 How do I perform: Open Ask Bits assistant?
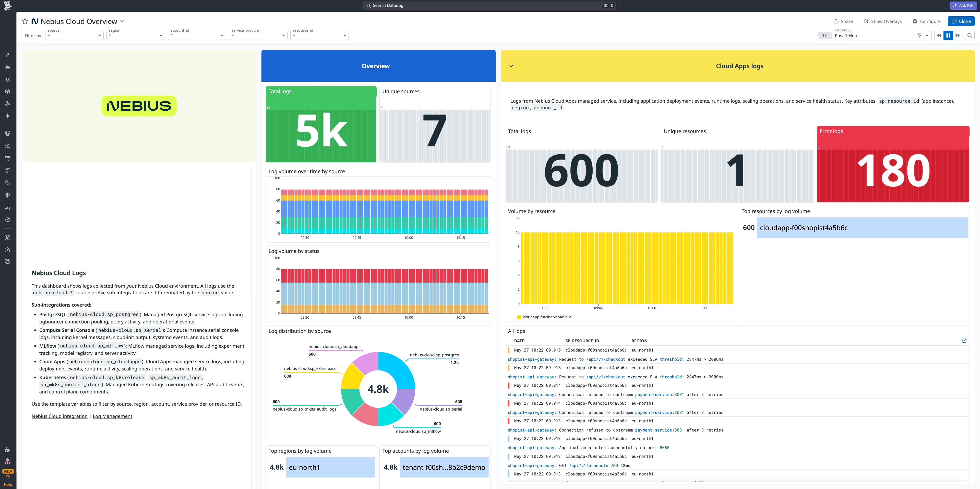tap(964, 5)
